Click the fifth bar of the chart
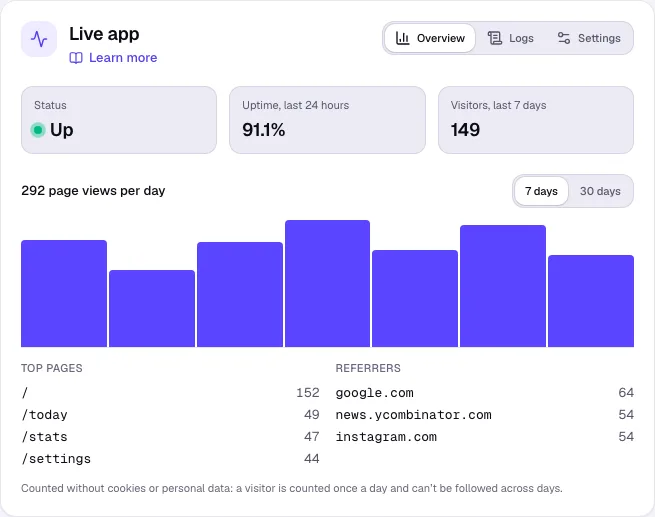Screen dimensions: 655x517 tap(415, 298)
